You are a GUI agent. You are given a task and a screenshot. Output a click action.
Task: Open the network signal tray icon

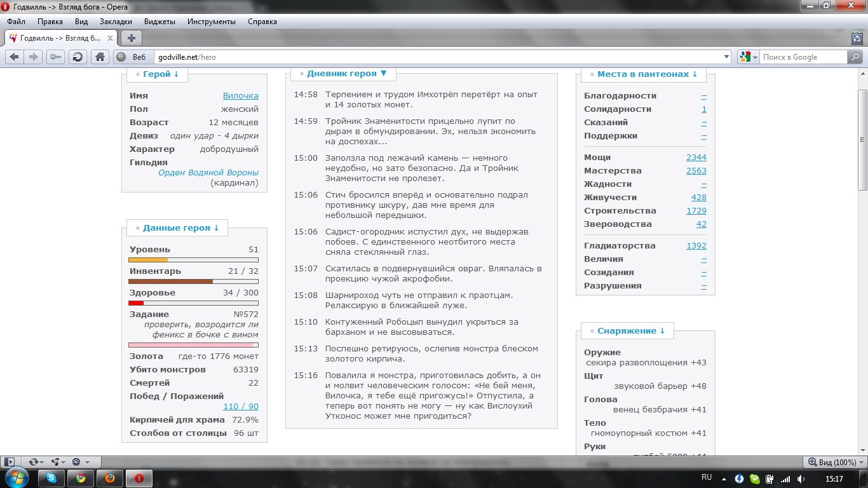[785, 478]
